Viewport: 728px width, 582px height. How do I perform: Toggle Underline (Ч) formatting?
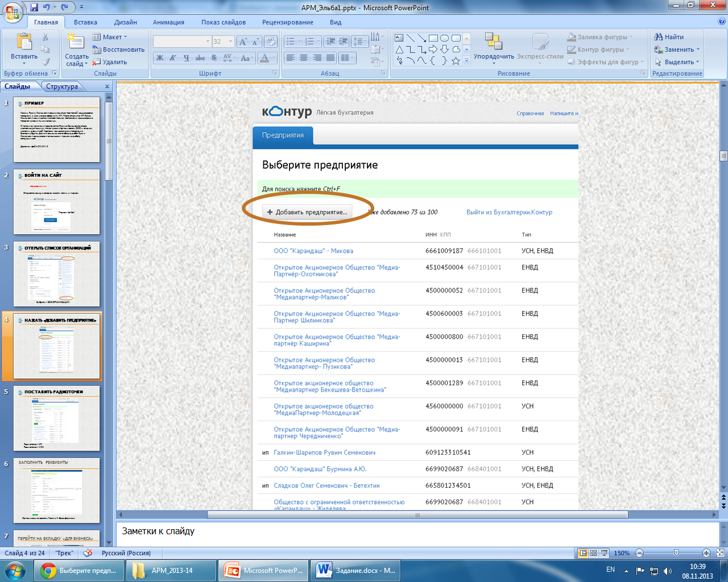(187, 58)
